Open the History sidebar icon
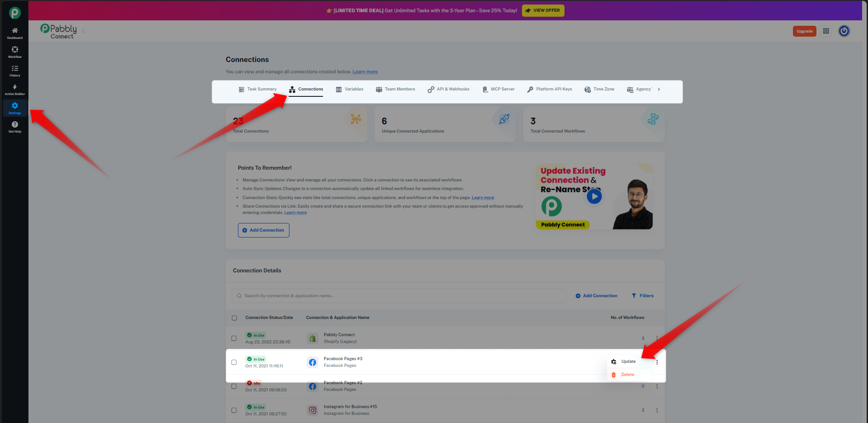868x423 pixels. coord(14,71)
